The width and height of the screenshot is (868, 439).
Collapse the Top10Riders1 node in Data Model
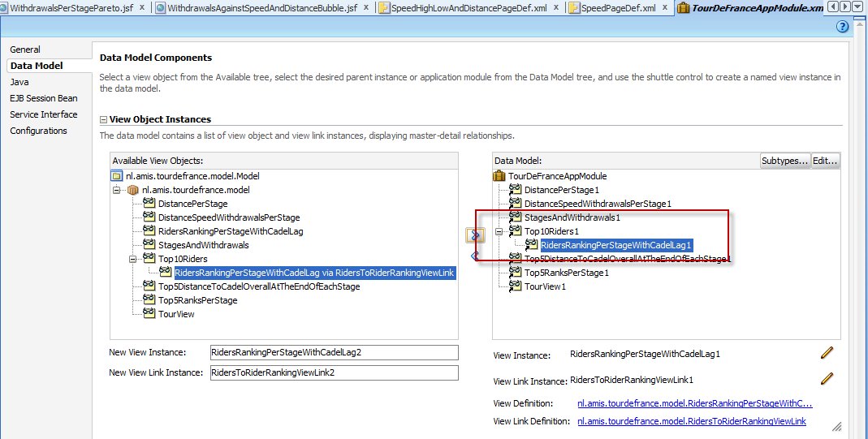point(499,231)
